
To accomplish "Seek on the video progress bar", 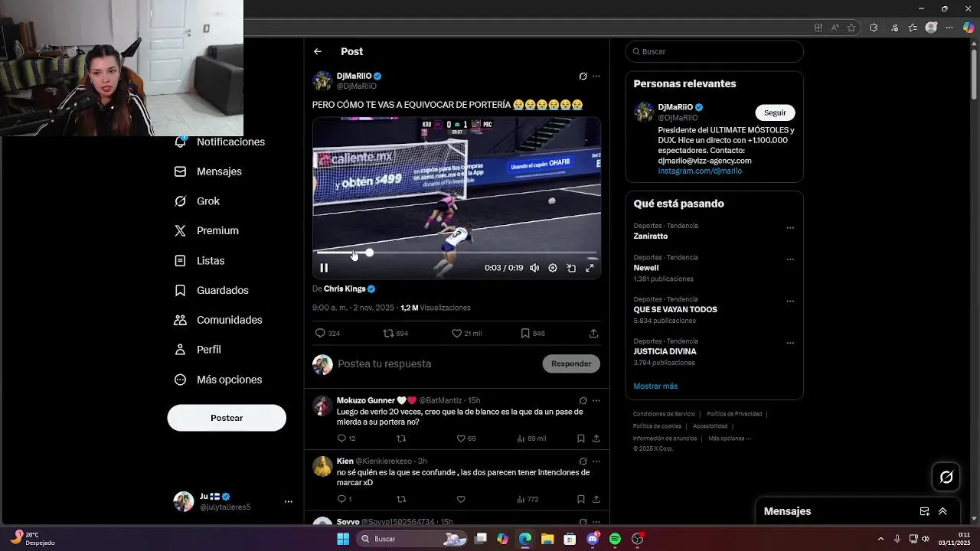I will [456, 253].
